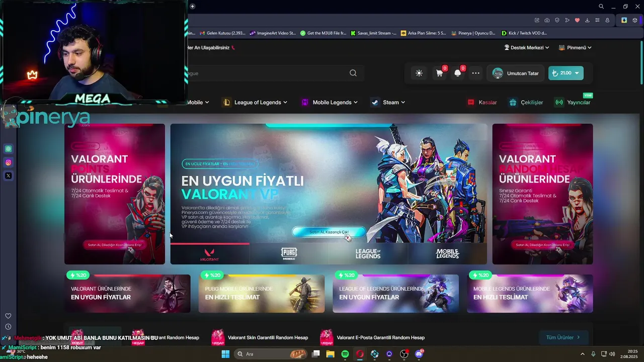Click the ad-blocker shield icon in address bar
The image size is (644, 362).
pyautogui.click(x=557, y=20)
